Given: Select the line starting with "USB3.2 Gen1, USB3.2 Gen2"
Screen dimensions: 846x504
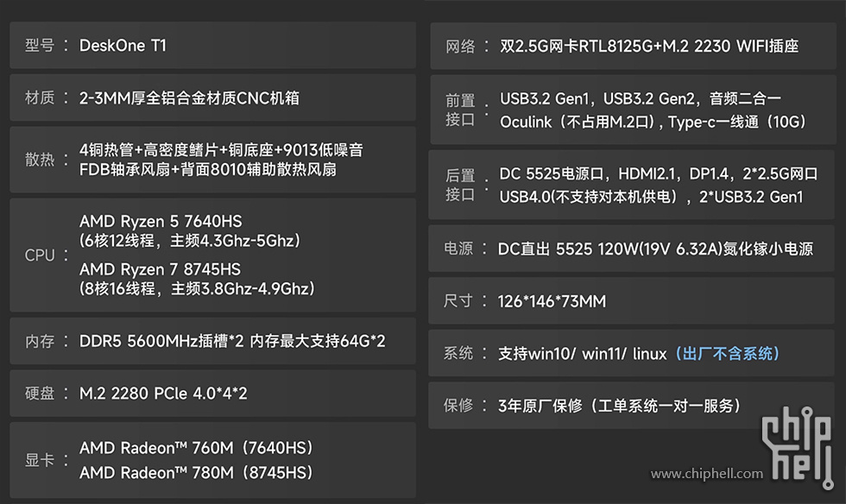Looking at the screenshot, I should 641,98.
